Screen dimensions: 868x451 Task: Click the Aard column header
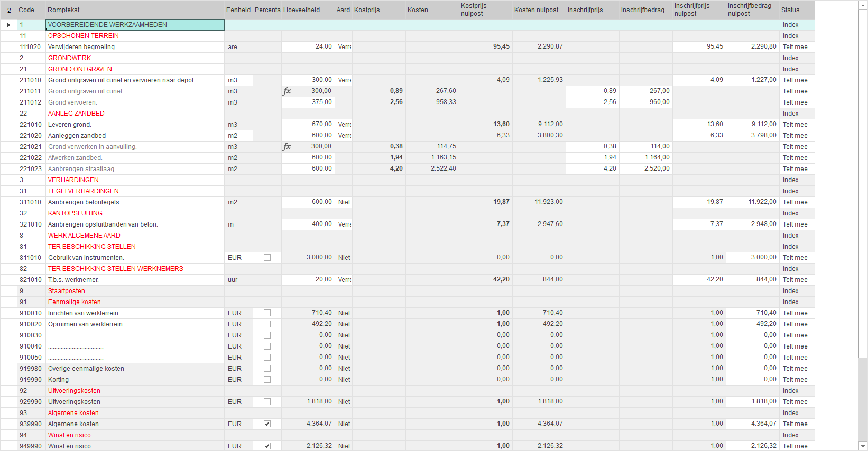(x=343, y=10)
